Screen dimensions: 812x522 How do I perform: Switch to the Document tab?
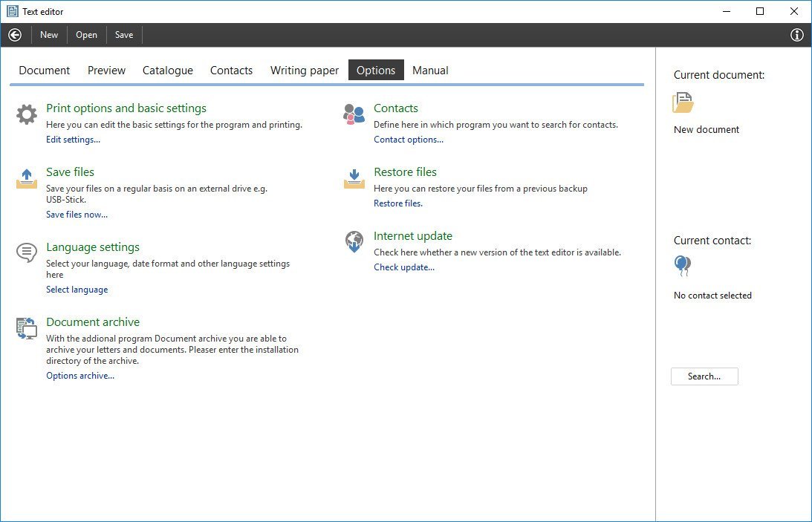click(45, 71)
